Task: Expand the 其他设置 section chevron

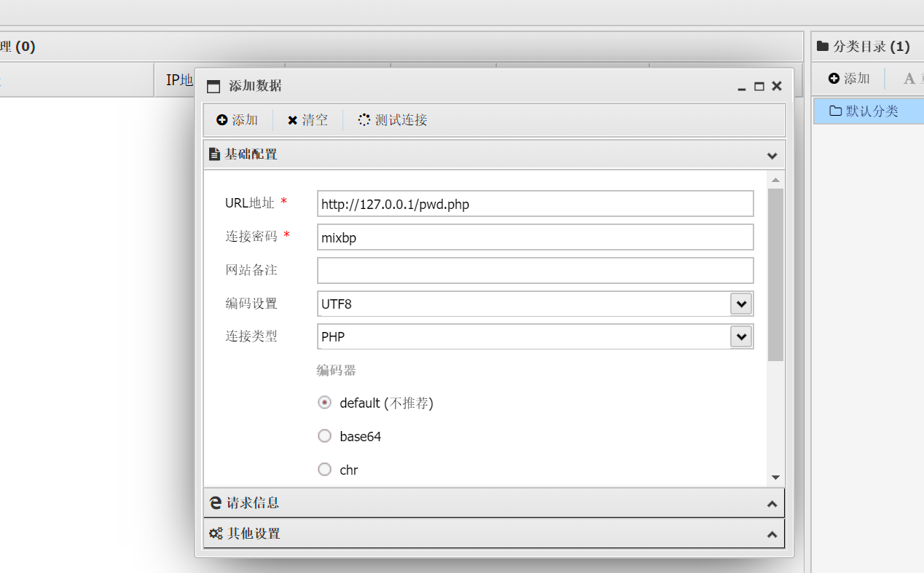Action: pos(772,534)
